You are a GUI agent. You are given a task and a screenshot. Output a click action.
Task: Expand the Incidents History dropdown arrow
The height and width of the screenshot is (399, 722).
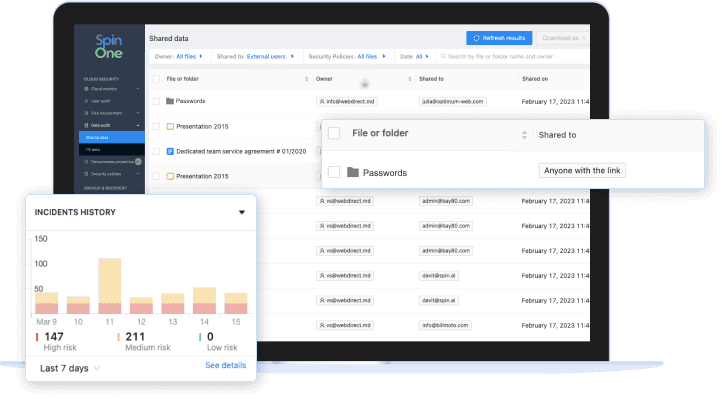(242, 212)
